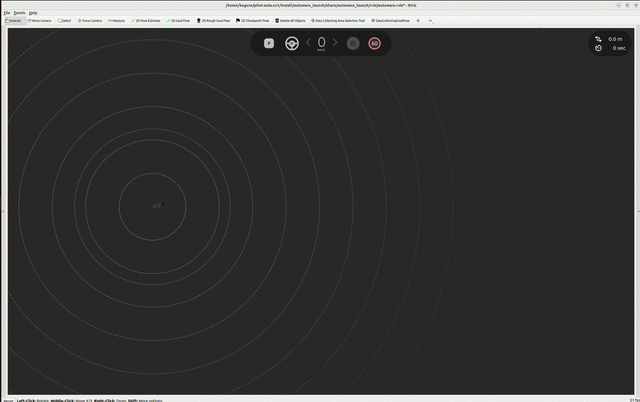Viewport: 640px width, 402px height.
Task: Click the vehicle model in the 3D view
Action: pos(157,206)
